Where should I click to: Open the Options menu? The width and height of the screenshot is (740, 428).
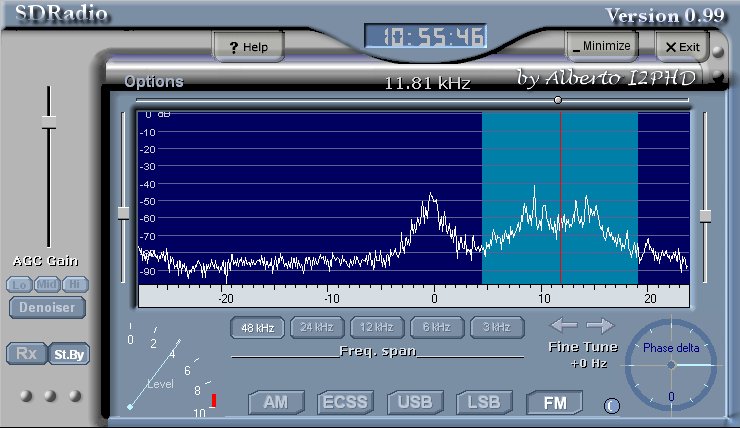tap(153, 82)
